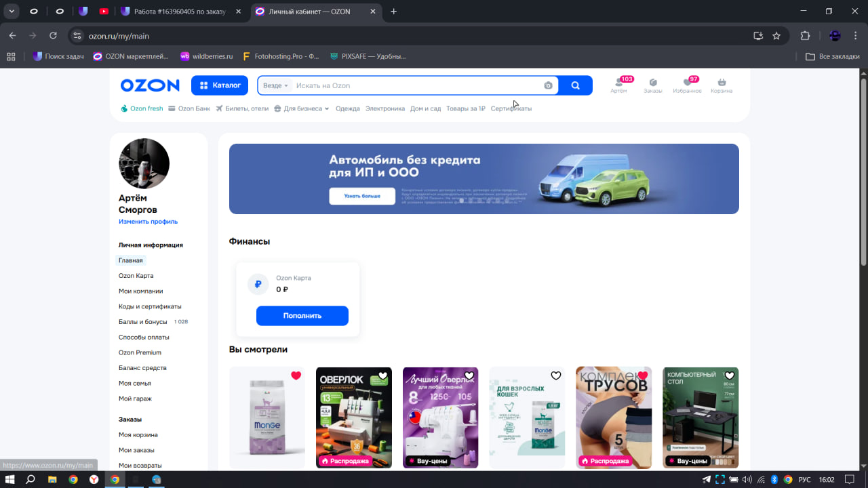Screen dimensions: 868x488
Task: Open the Каталог menu button
Action: [220, 85]
